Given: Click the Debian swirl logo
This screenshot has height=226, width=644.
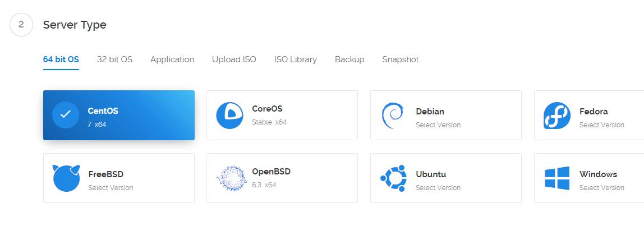Looking at the screenshot, I should pyautogui.click(x=392, y=116).
